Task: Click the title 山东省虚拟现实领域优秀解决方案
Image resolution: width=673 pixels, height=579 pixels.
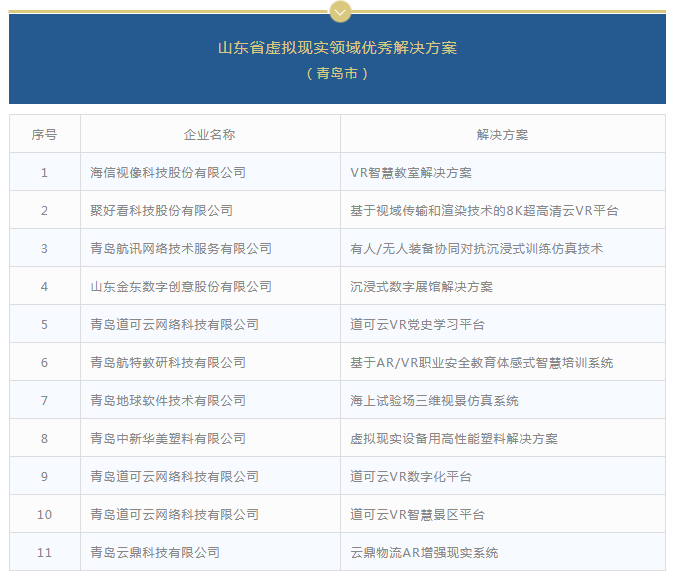Action: click(x=337, y=48)
